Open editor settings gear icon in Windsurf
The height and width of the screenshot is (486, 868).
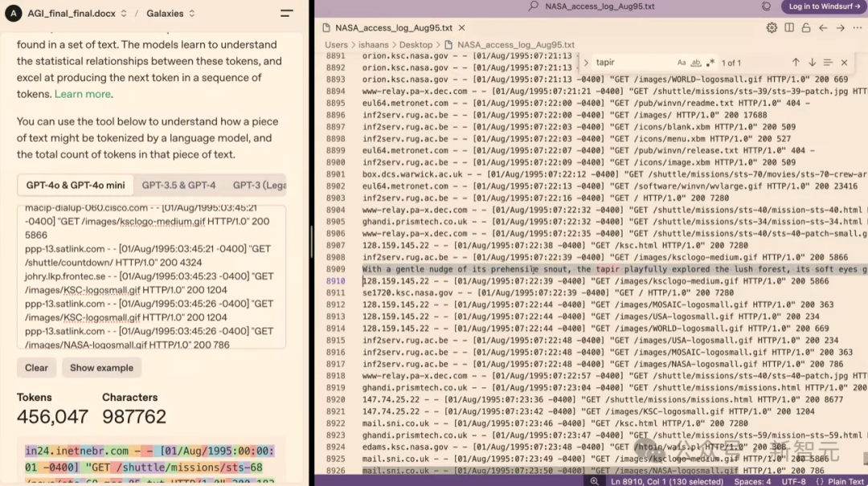771,27
